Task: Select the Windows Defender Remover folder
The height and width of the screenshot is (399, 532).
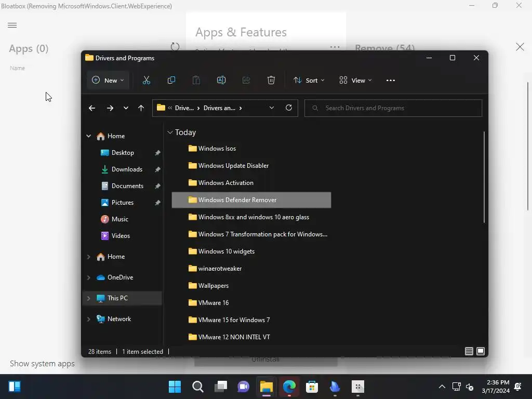Action: (x=251, y=200)
